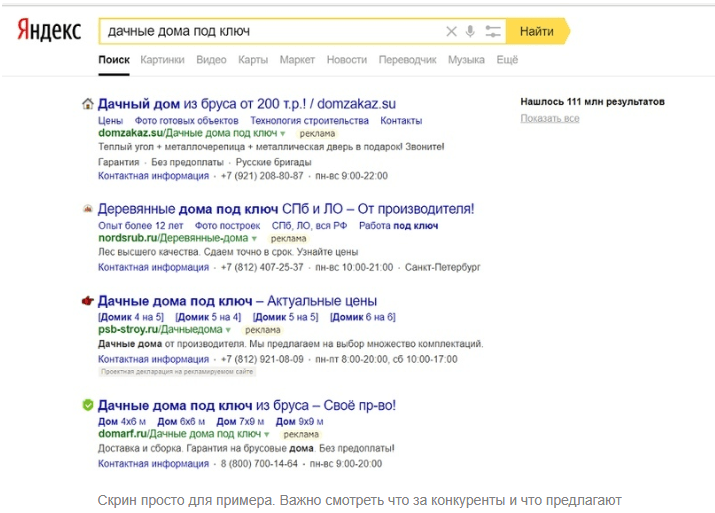Open '[Домик 6 на 6]' sitelink
Image resolution: width=715 pixels, height=513 pixels.
click(363, 317)
